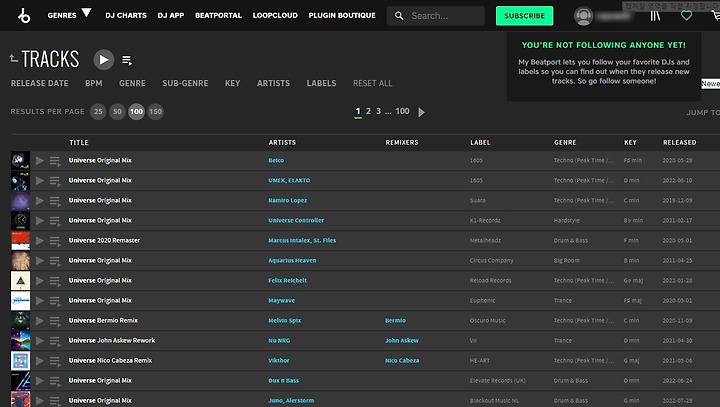Open artist link Universe Controller
The height and width of the screenshot is (407, 720).
(x=296, y=220)
